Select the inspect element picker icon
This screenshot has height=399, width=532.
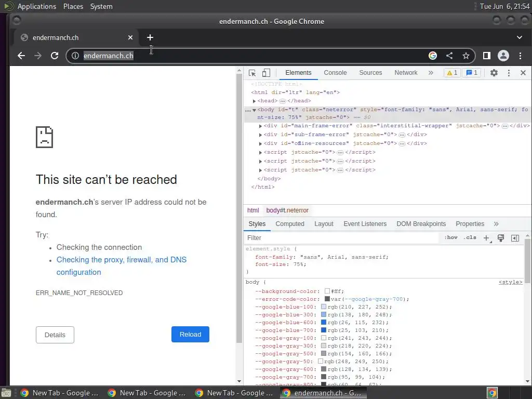point(252,73)
